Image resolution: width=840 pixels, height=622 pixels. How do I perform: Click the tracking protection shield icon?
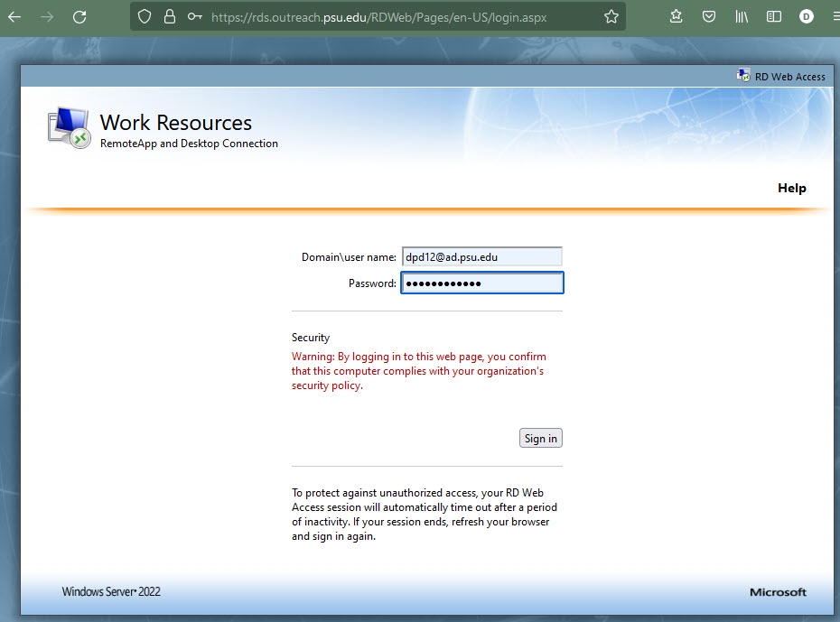click(x=144, y=16)
